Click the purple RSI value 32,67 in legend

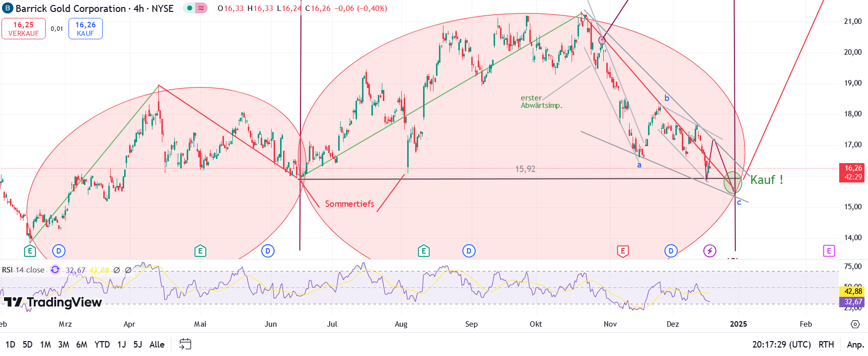pyautogui.click(x=75, y=270)
